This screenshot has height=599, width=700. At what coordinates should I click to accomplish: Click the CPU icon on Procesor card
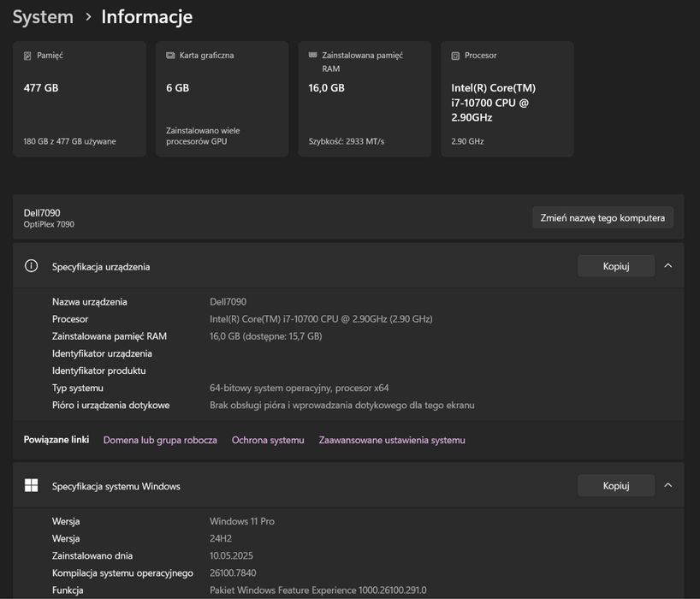pos(455,56)
